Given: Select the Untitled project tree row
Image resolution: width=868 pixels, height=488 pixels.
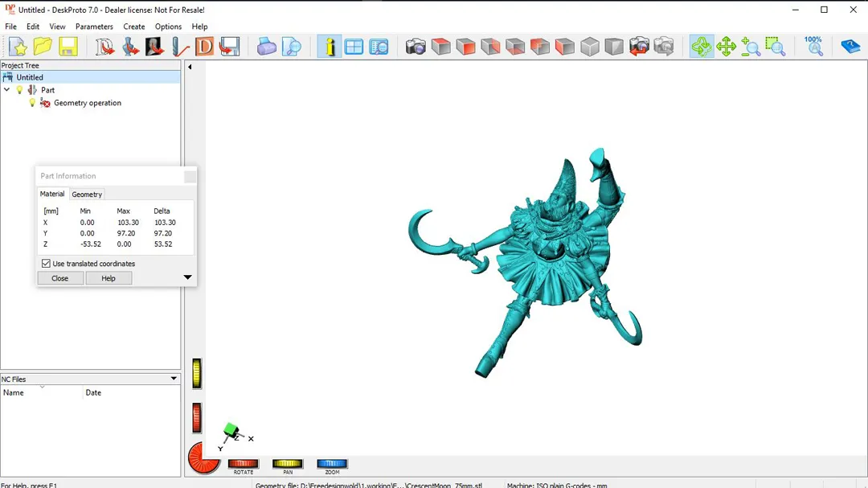Looking at the screenshot, I should click(x=91, y=77).
